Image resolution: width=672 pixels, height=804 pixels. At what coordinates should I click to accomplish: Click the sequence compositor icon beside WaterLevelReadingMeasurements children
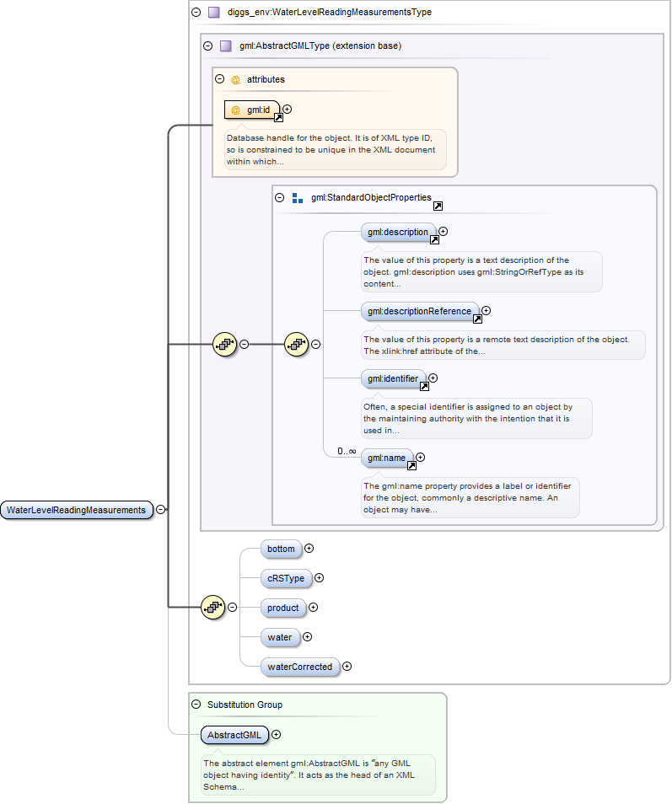[212, 607]
